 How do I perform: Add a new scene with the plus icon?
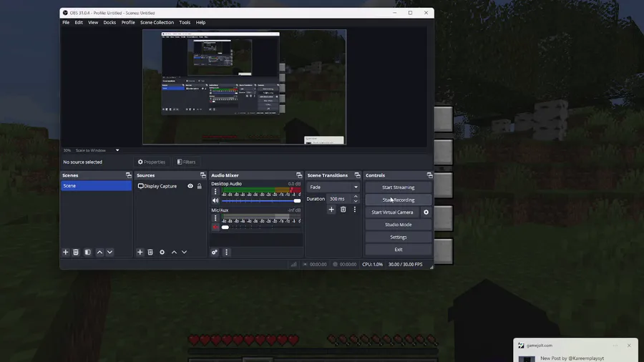(65, 252)
